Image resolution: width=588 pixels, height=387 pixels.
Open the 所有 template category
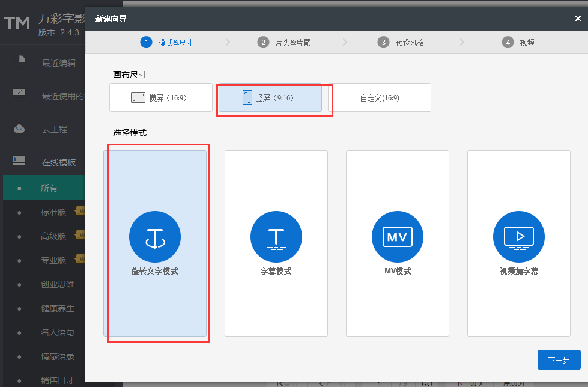click(48, 187)
